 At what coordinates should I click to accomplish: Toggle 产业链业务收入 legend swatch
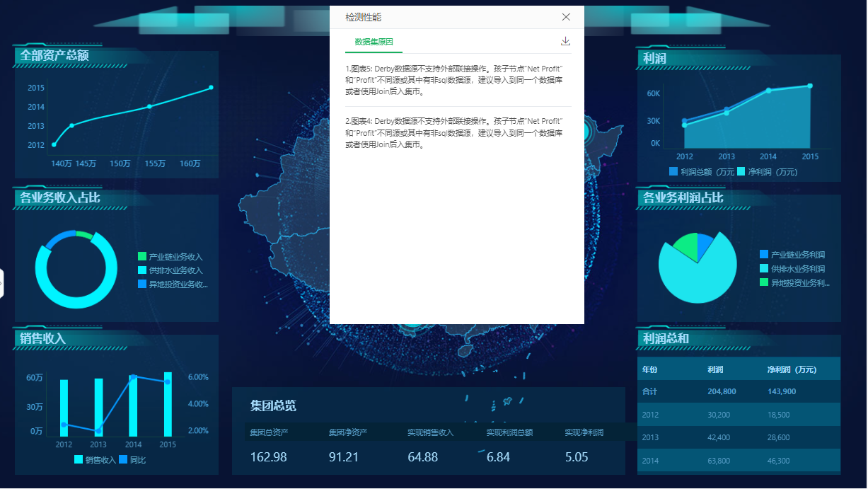click(142, 257)
